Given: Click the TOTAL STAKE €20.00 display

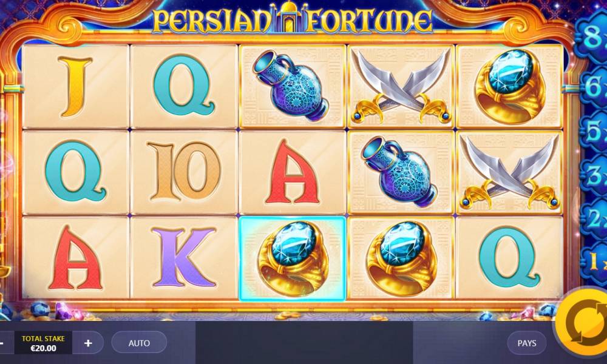Looking at the screenshot, I should 43,343.
